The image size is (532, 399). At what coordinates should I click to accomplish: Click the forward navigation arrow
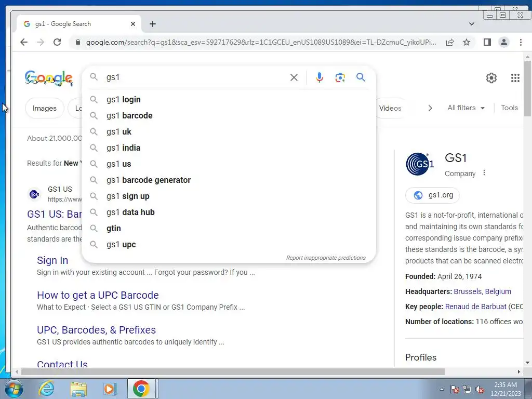tap(41, 42)
